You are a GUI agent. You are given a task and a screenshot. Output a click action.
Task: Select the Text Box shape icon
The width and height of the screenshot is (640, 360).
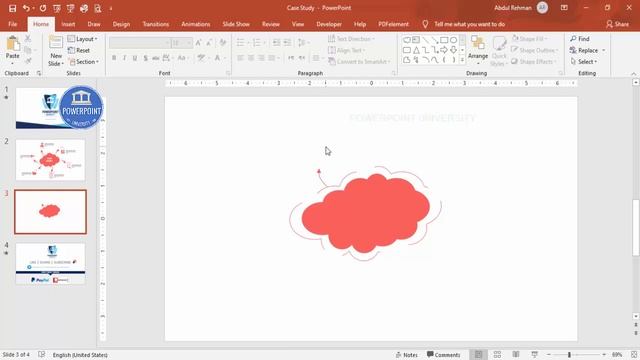pos(416,40)
